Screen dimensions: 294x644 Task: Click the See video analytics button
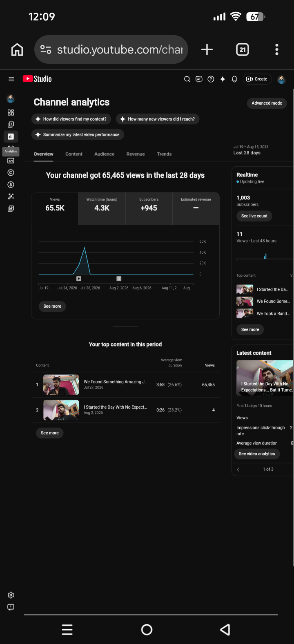point(257,454)
